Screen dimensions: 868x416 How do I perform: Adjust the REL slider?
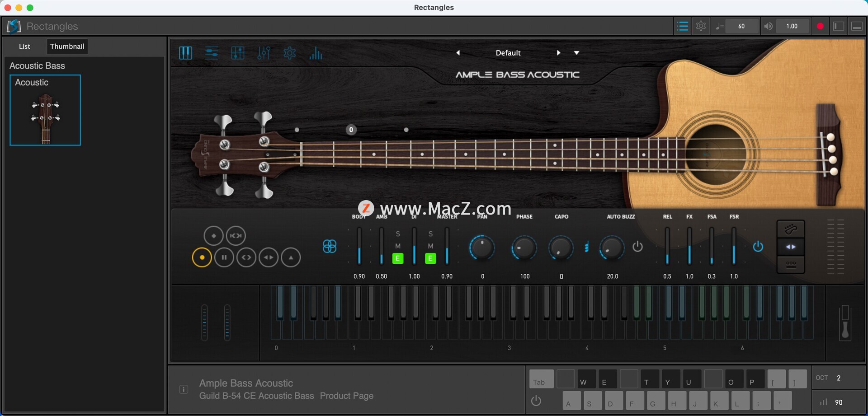tap(667, 246)
